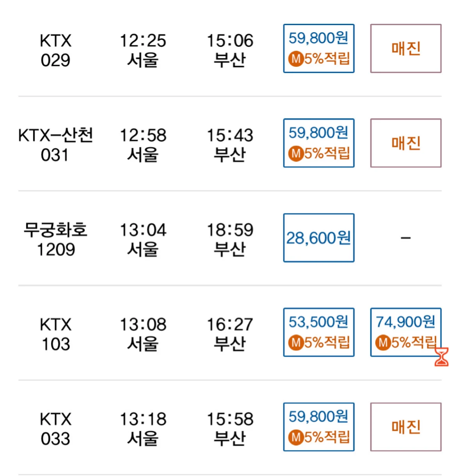Tap the sold out 매진 button for KTX 029
The width and height of the screenshot is (460, 476).
406,48
